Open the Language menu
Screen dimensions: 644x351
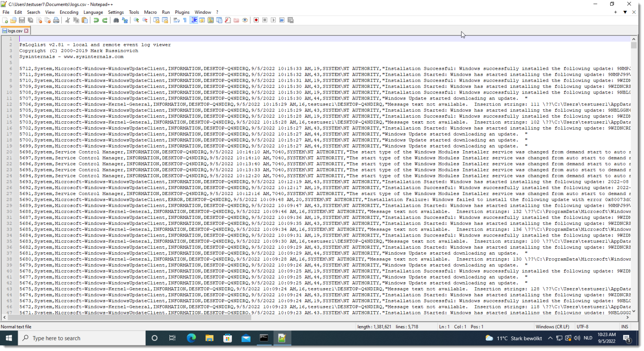93,12
